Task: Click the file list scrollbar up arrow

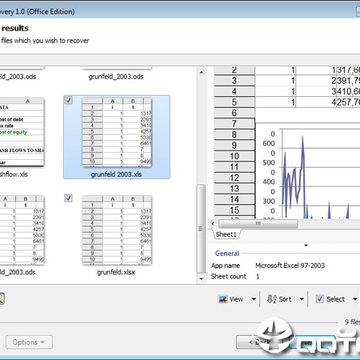Action: coord(201,72)
